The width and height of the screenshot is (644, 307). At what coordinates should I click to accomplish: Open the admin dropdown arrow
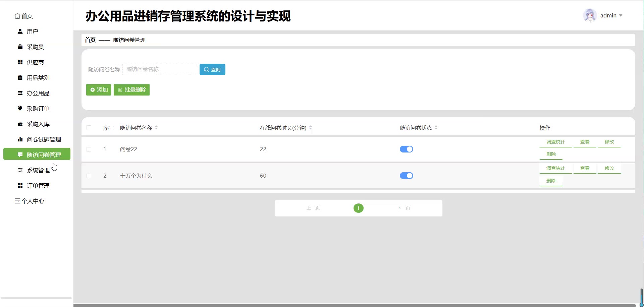click(x=621, y=16)
